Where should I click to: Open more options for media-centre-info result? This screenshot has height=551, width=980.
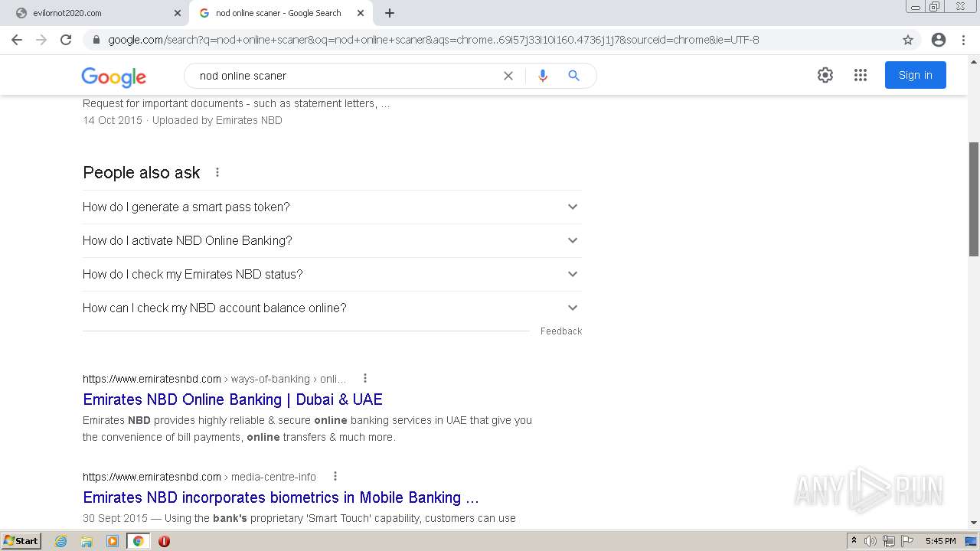335,476
